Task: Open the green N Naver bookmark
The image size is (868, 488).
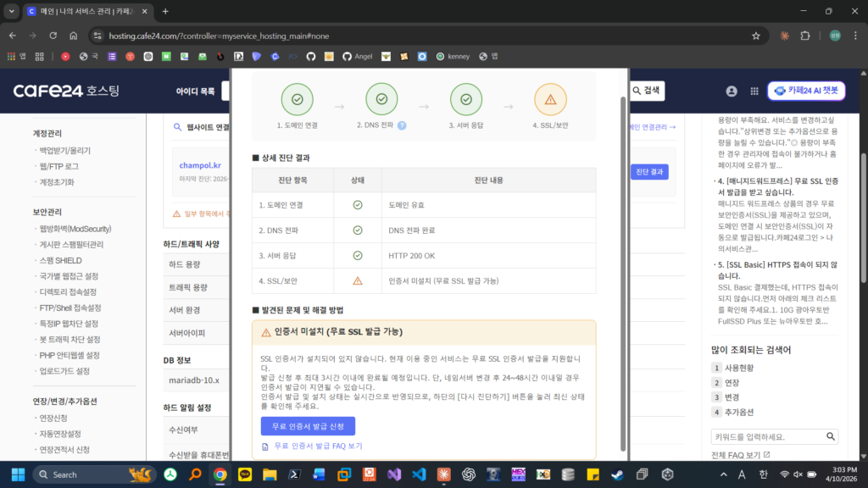Action: point(166,57)
